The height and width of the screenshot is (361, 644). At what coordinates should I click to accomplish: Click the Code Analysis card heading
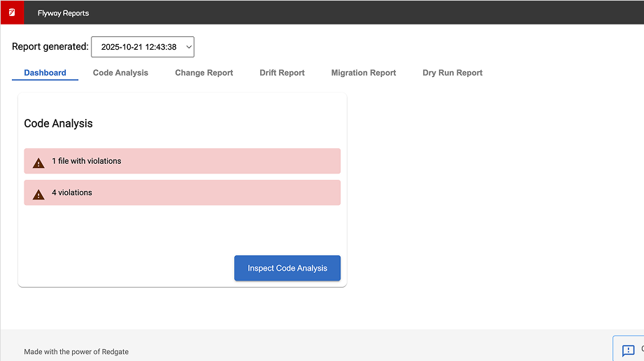(x=58, y=123)
